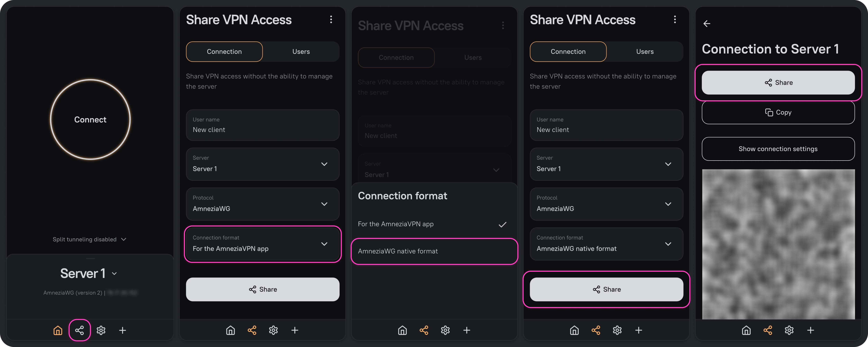The width and height of the screenshot is (868, 347).
Task: Open the three-dot menu on first Share VPN Access
Action: click(331, 20)
